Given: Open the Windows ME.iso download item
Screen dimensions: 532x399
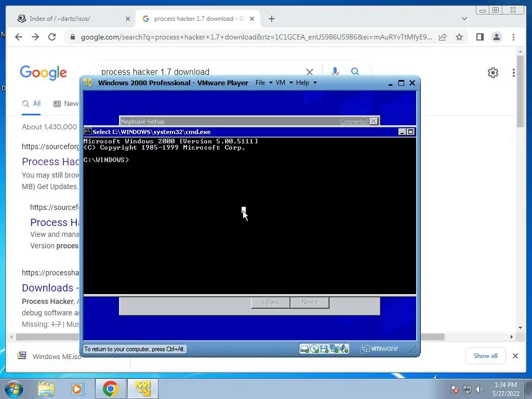Looking at the screenshot, I should (49, 356).
